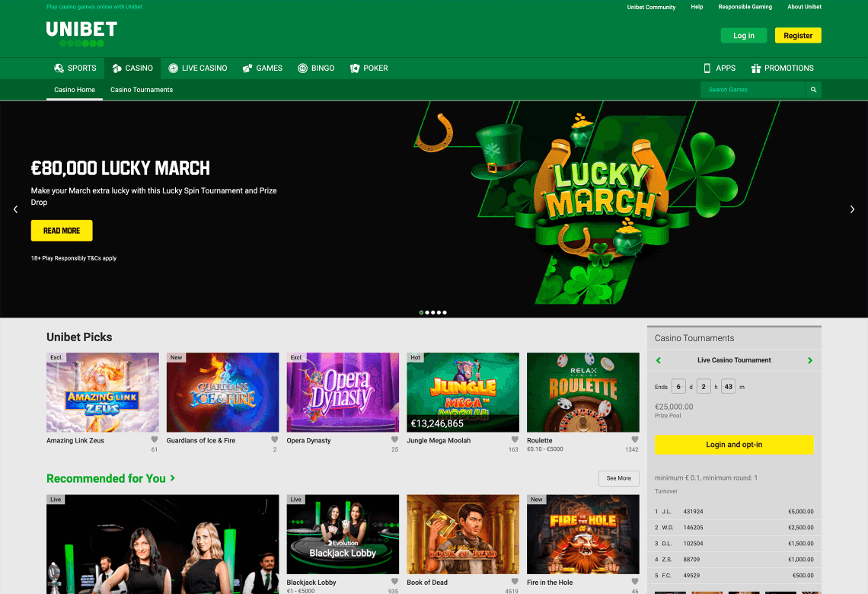Click Read More on Lucky March banner
Viewport: 868px width, 594px height.
62,231
